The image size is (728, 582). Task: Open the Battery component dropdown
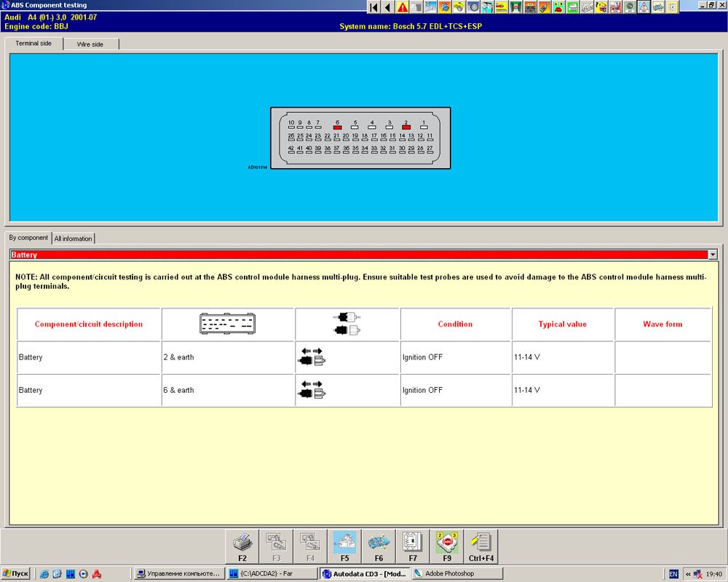712,255
